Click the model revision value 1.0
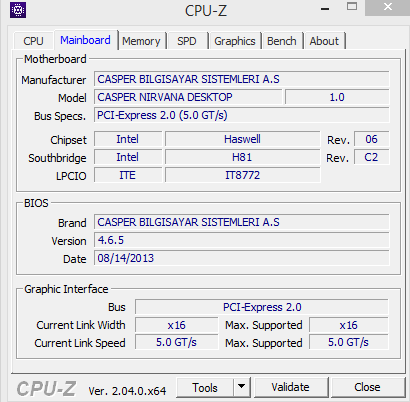Screen dimensions: 410x402 point(337,97)
